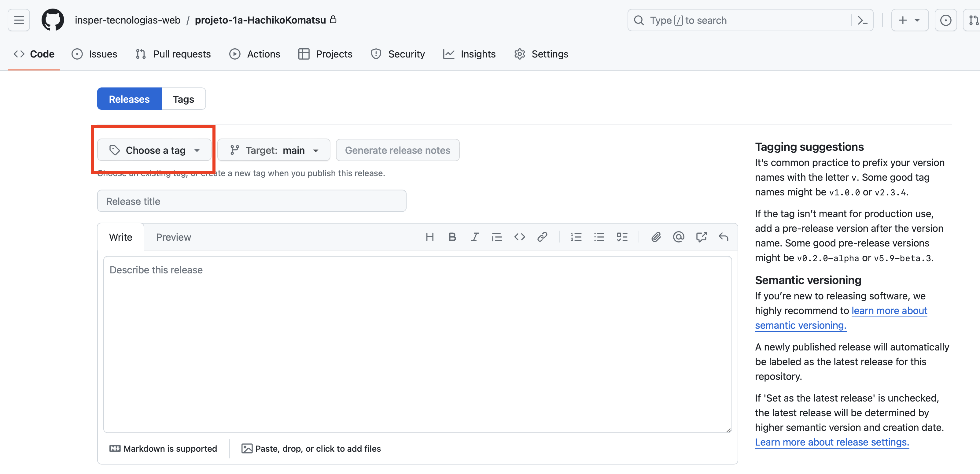Click the Italic formatting icon
This screenshot has height=474, width=980.
coord(474,237)
